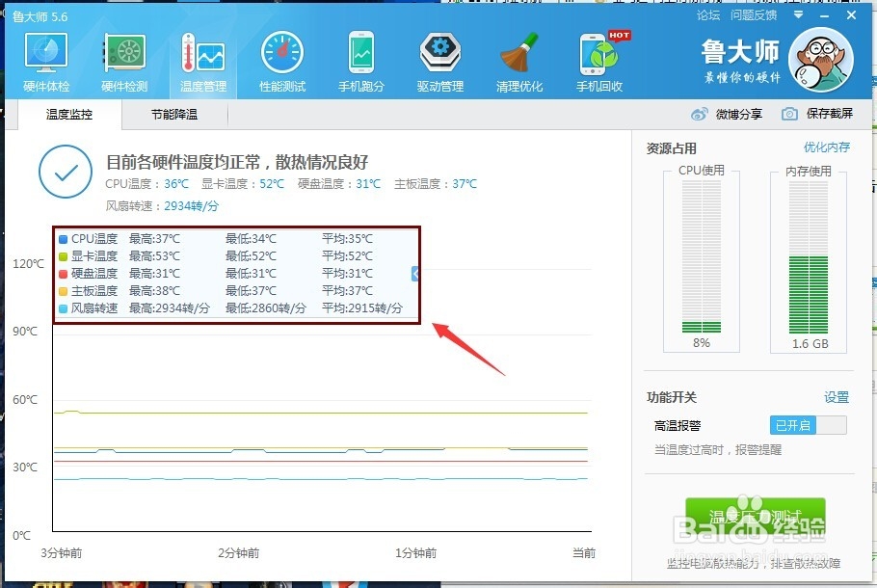
Task: Minimize the 鲁大师 window
Action: point(824,15)
